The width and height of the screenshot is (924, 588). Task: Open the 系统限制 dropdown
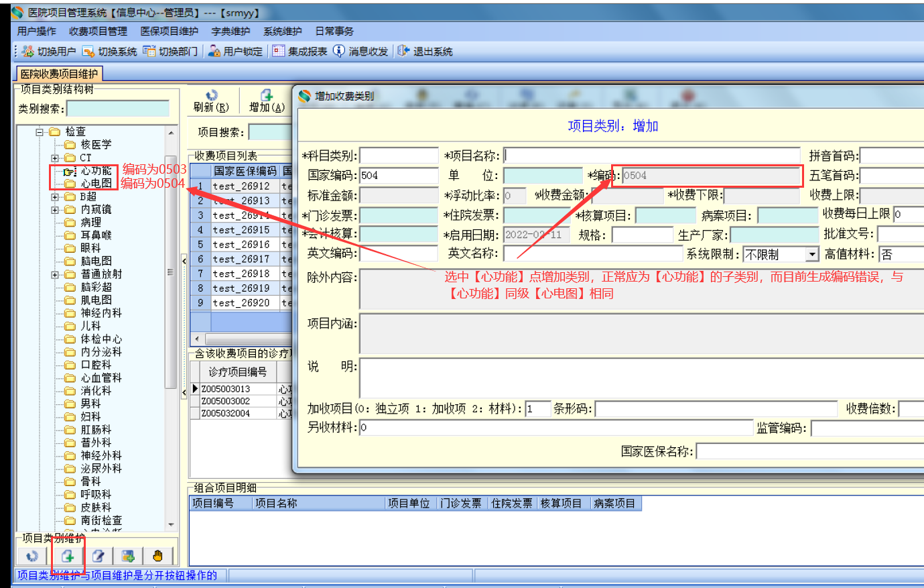812,255
